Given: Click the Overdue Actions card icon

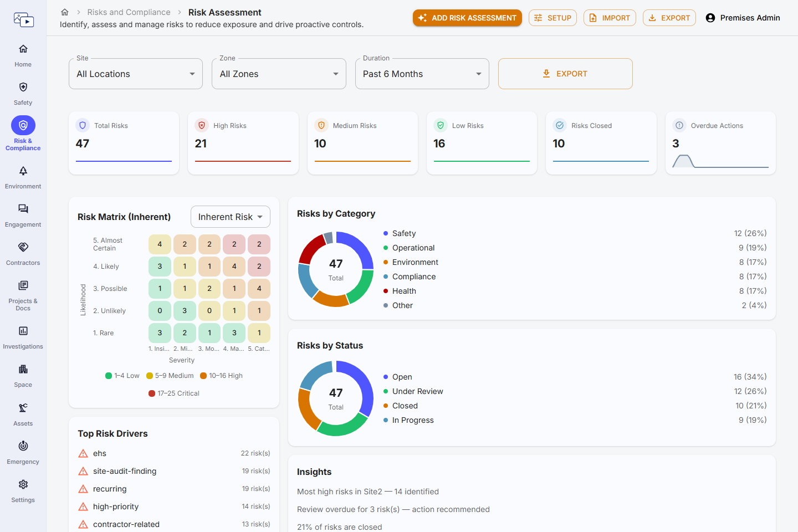Looking at the screenshot, I should (679, 125).
